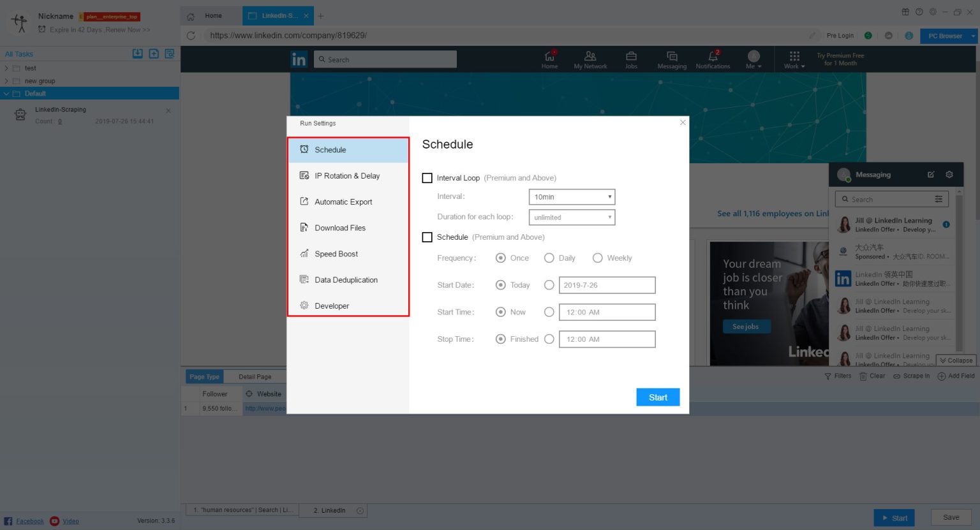Add a new data field

(955, 376)
